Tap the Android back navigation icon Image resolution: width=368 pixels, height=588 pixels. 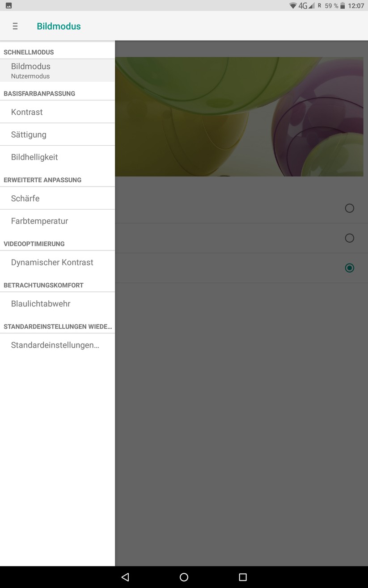[125, 577]
